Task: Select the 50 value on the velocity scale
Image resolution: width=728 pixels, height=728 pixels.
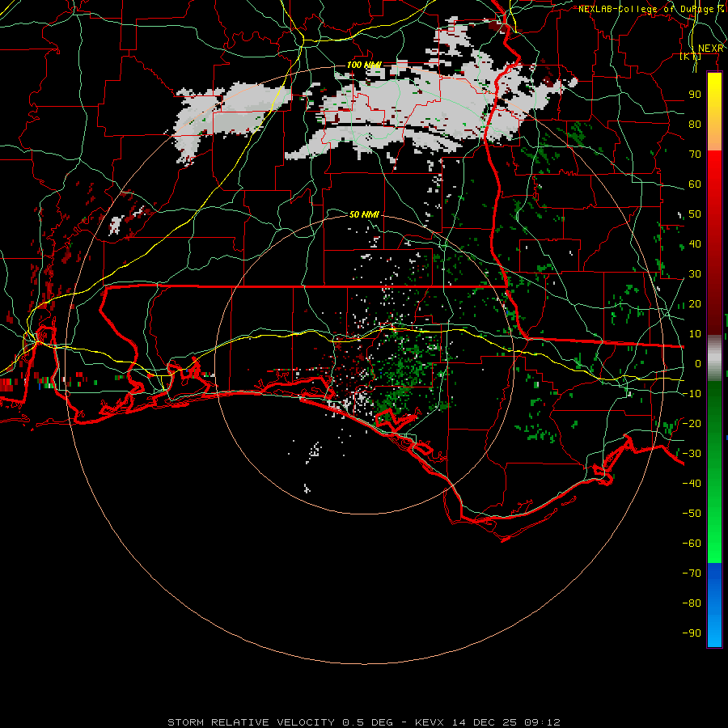Action: click(x=695, y=214)
